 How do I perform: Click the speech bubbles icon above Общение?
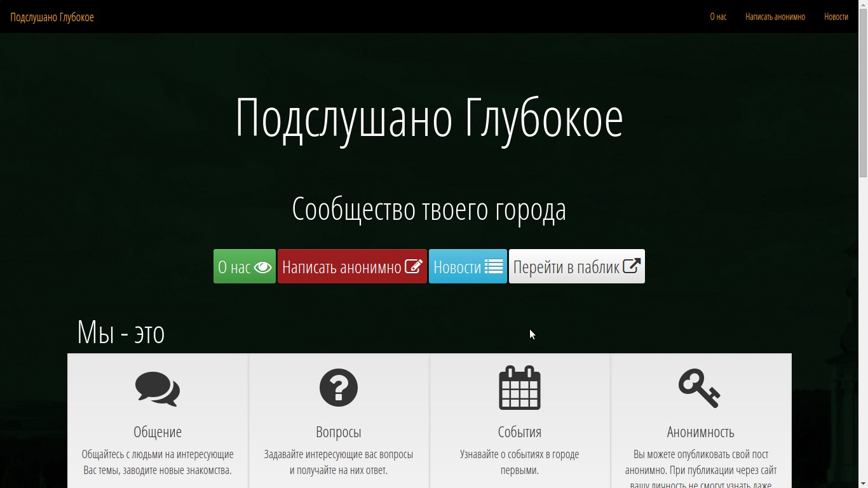click(x=158, y=388)
